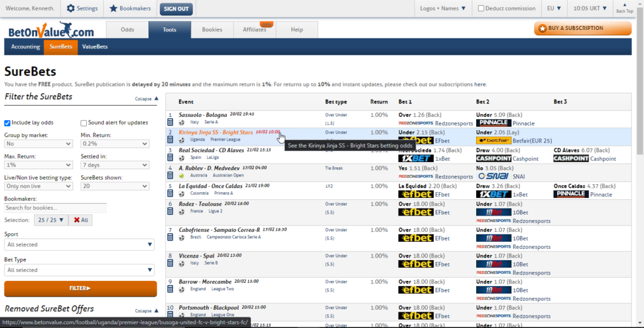Click football icon in Sassuolo - Bologna row
This screenshot has width=644, height=328.
coord(182,123)
